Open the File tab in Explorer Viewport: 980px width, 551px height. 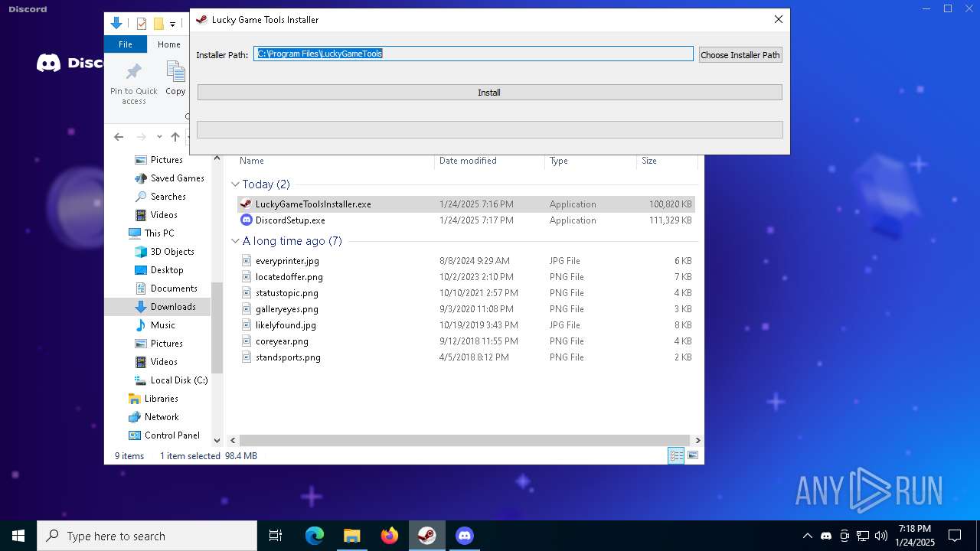point(126,44)
